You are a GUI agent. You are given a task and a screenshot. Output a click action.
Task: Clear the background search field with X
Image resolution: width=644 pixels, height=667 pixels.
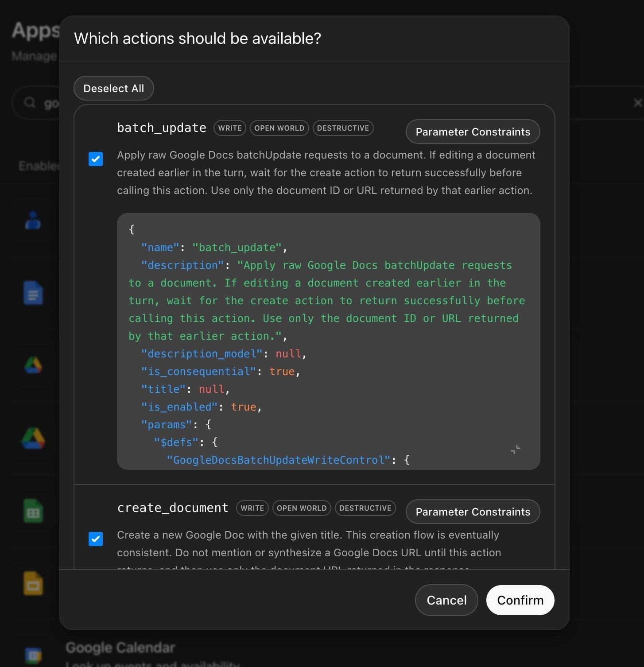point(638,103)
